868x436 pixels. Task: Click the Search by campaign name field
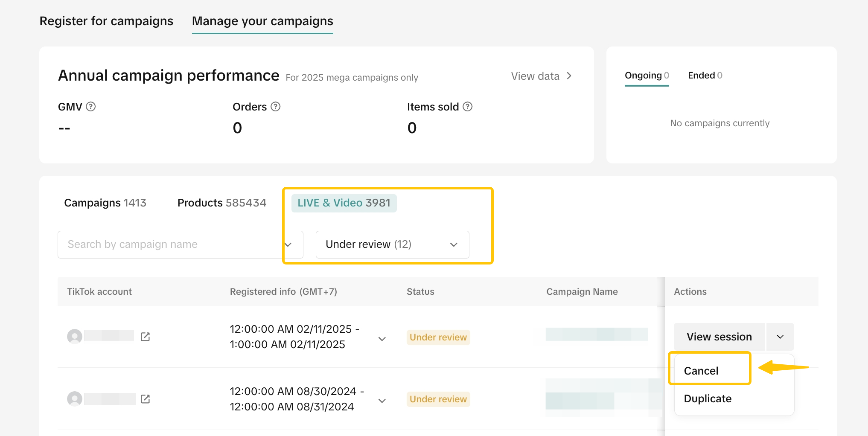tap(171, 244)
